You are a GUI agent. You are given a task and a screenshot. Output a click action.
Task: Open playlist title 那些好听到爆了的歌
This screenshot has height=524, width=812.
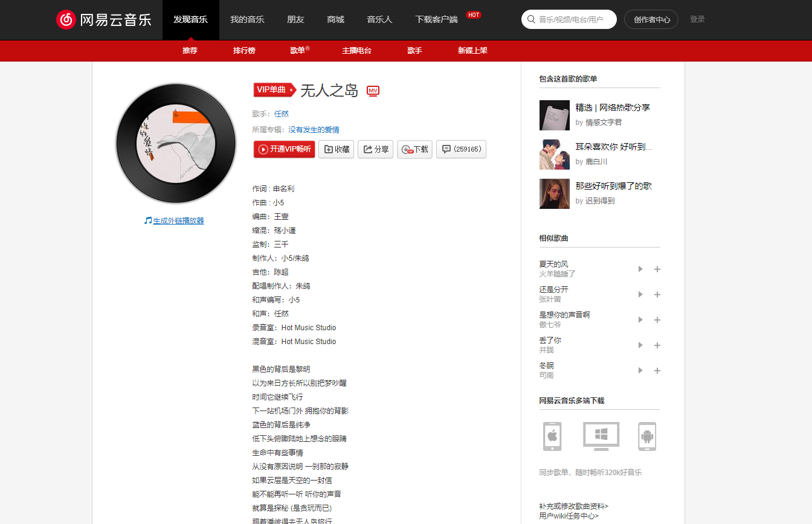[x=614, y=186]
